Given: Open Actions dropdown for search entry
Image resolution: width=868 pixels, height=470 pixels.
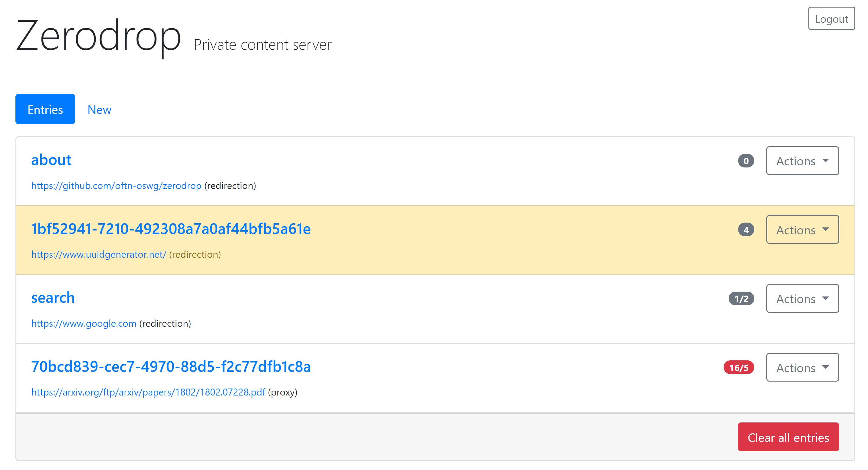Looking at the screenshot, I should coord(802,298).
